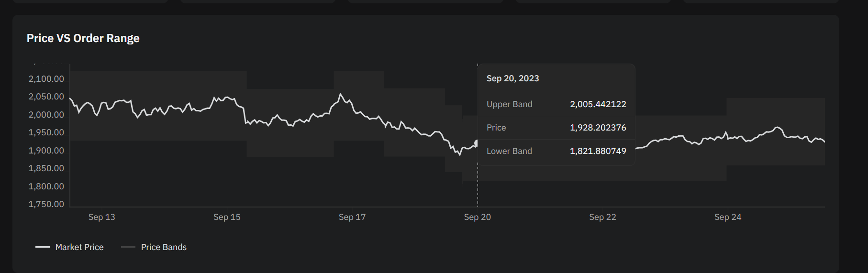Click the Sep 13 x-axis label
868x273 pixels.
pos(101,217)
